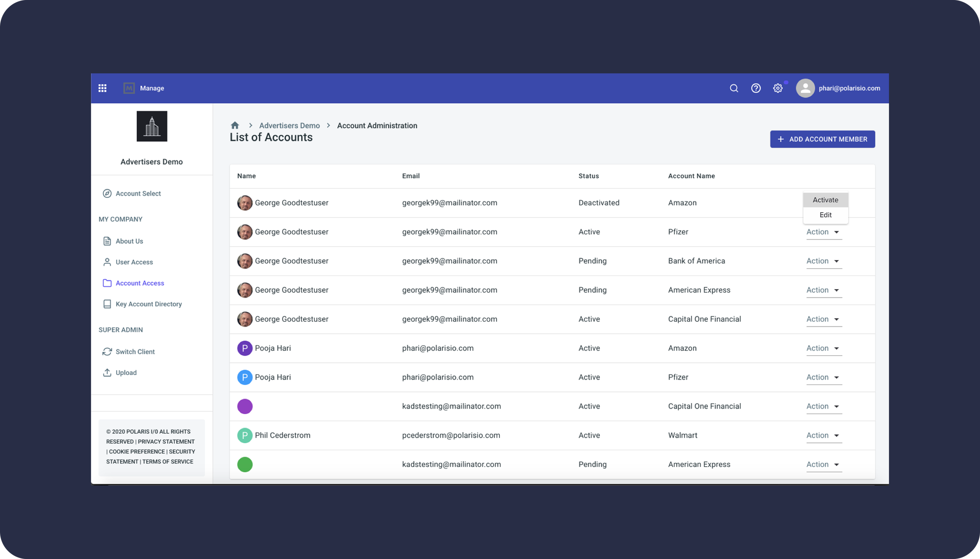Open the settings gear icon
Image resolution: width=980 pixels, height=559 pixels.
(x=778, y=88)
